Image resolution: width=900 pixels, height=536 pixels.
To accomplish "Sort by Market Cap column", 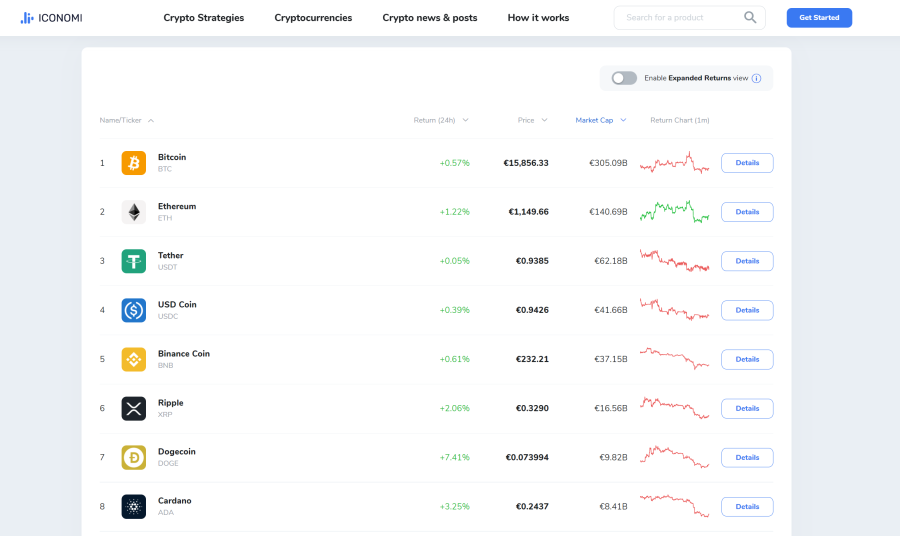I will (600, 121).
